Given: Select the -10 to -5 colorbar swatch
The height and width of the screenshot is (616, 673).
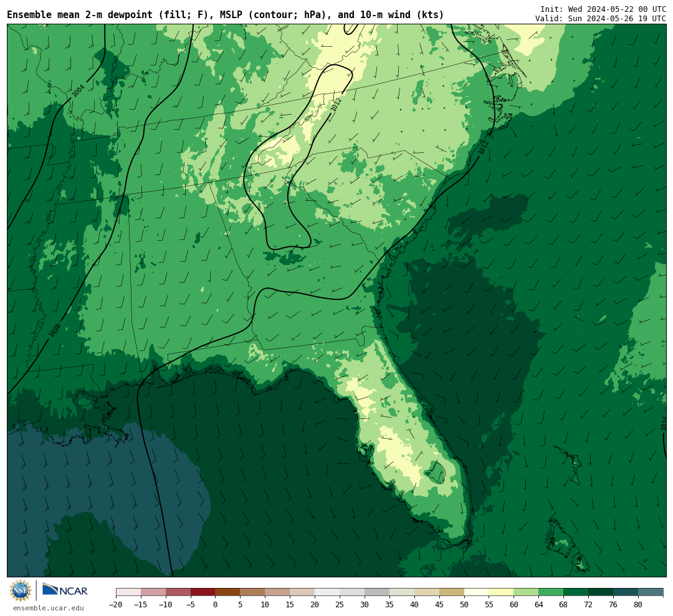Looking at the screenshot, I should click(x=178, y=592).
